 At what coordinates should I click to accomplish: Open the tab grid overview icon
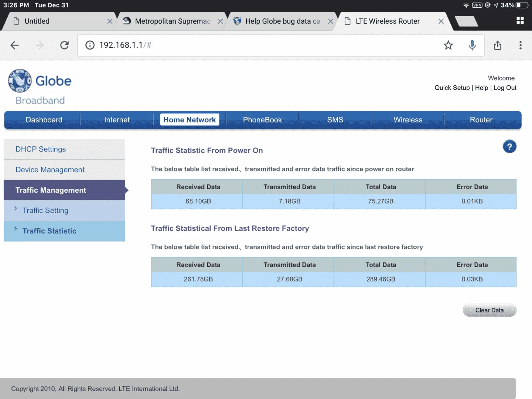point(520,21)
